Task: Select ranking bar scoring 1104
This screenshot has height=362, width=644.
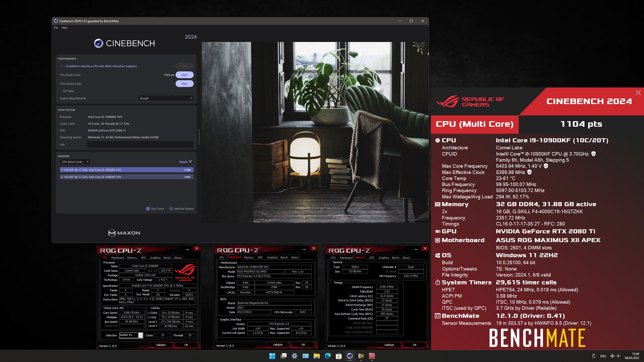Action: coord(127,170)
